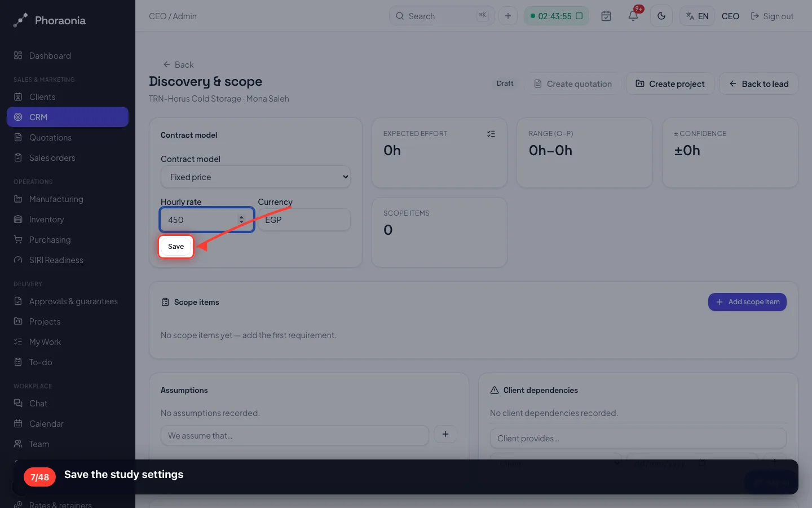Open Quotations in the sidebar
Viewport: 812px width, 508px height.
pyautogui.click(x=68, y=138)
